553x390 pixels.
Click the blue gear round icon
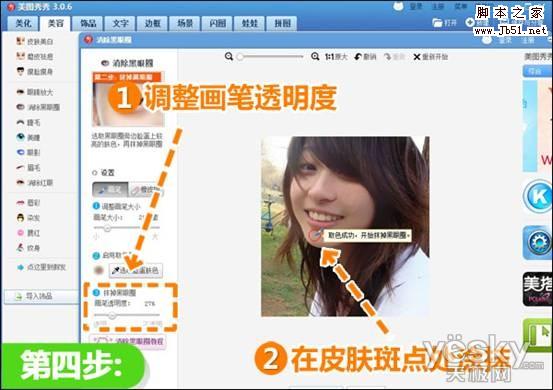pos(538,242)
